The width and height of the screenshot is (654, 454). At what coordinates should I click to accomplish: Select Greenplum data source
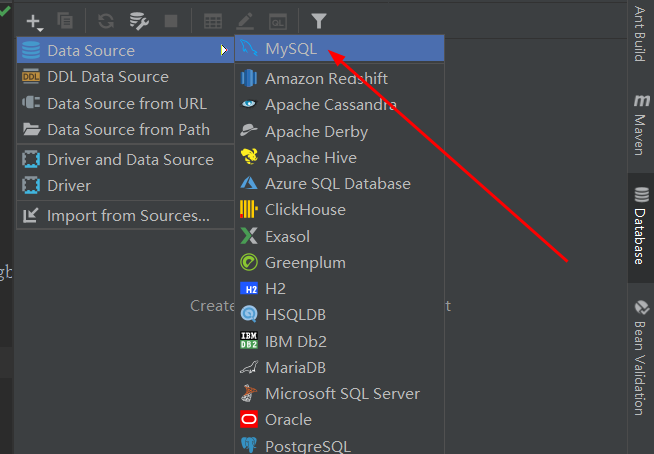340,263
